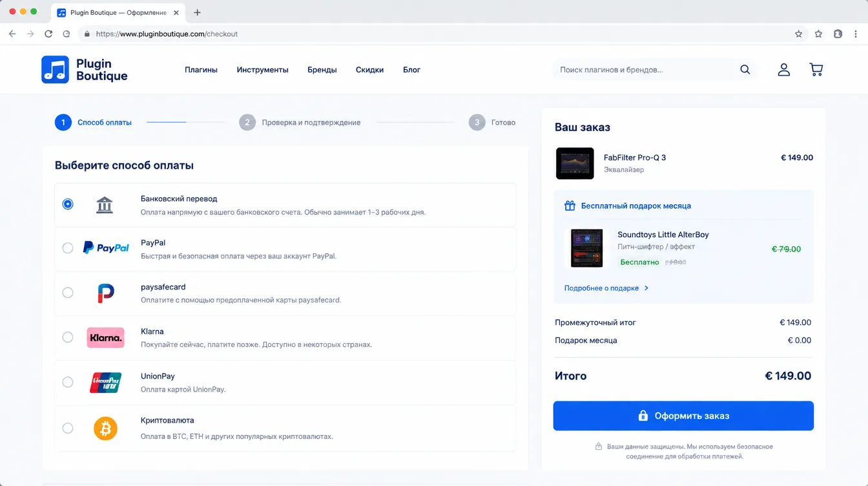The image size is (868, 486).
Task: Click the Проверка и подтверждение step label
Action: point(311,122)
